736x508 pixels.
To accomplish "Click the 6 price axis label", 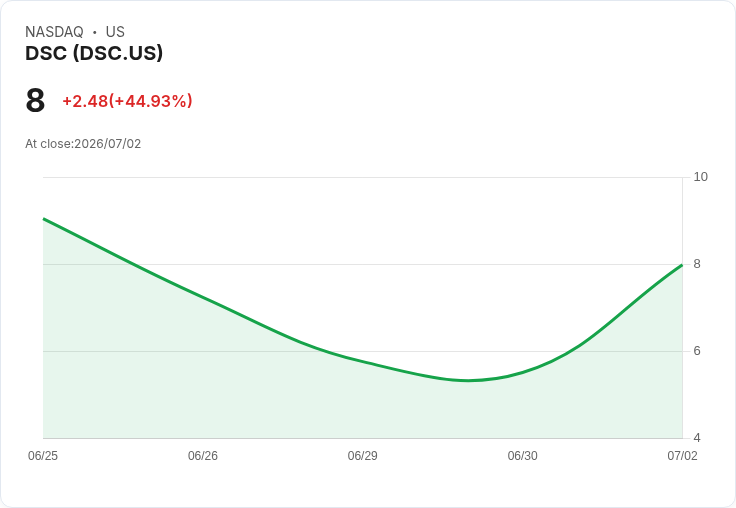I will click(697, 351).
